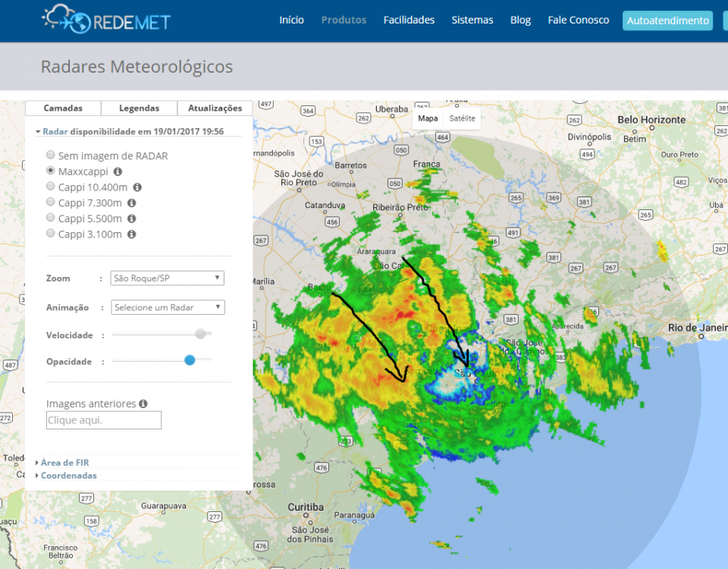728x569 pixels.
Task: Expand the Área de FIR section
Action: click(64, 462)
